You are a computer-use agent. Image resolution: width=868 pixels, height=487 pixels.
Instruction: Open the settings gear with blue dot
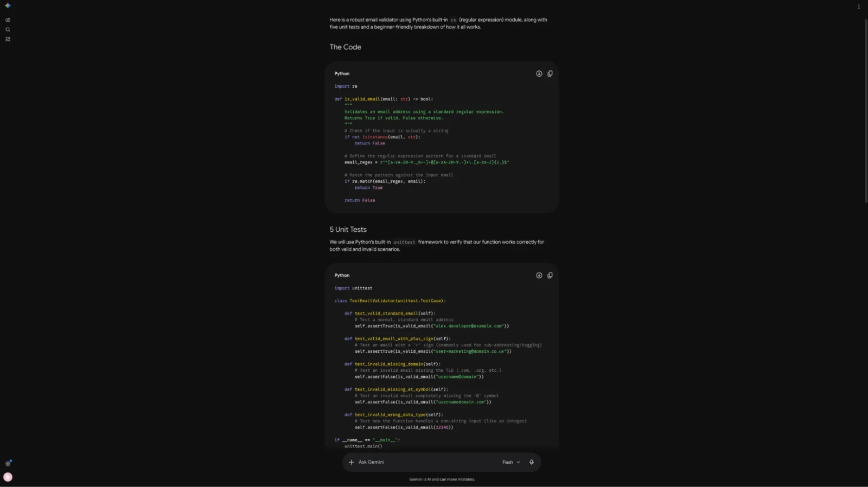click(x=8, y=464)
